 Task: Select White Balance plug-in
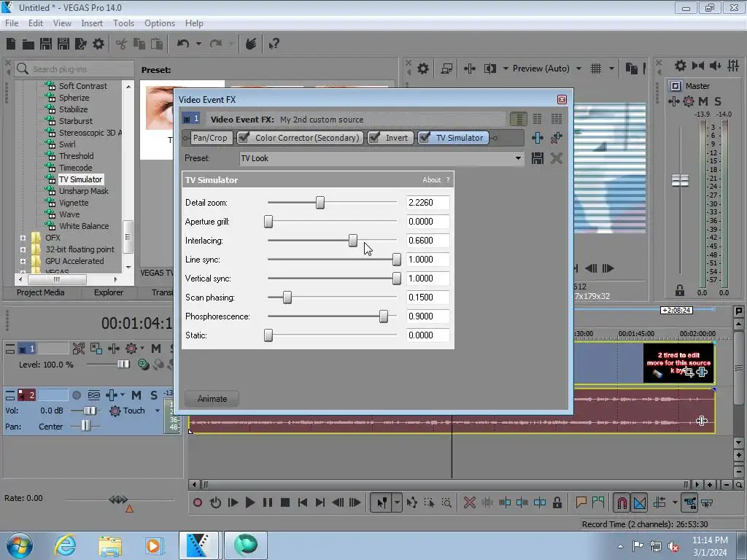coord(84,226)
